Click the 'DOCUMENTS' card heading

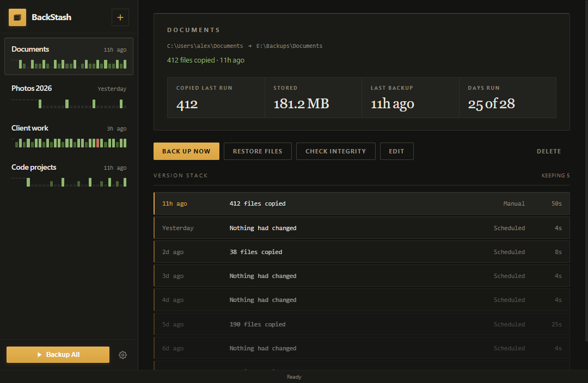[x=193, y=30]
